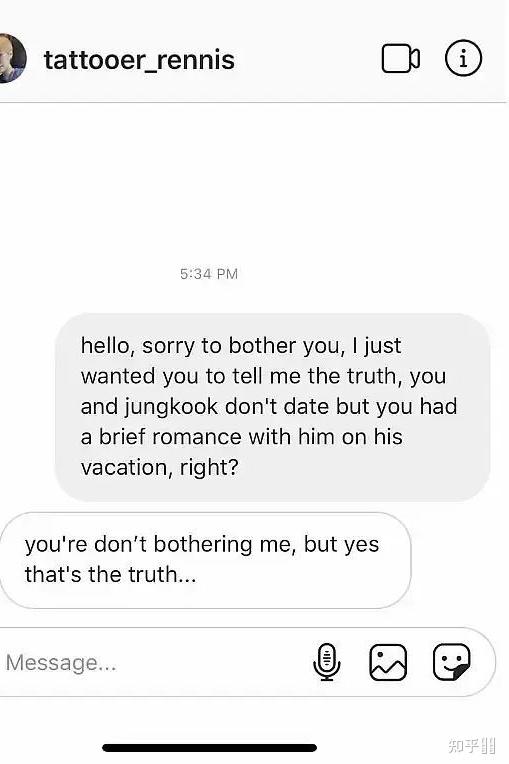Click the landscape picture icon in message bar
The image size is (509, 764).
click(388, 662)
